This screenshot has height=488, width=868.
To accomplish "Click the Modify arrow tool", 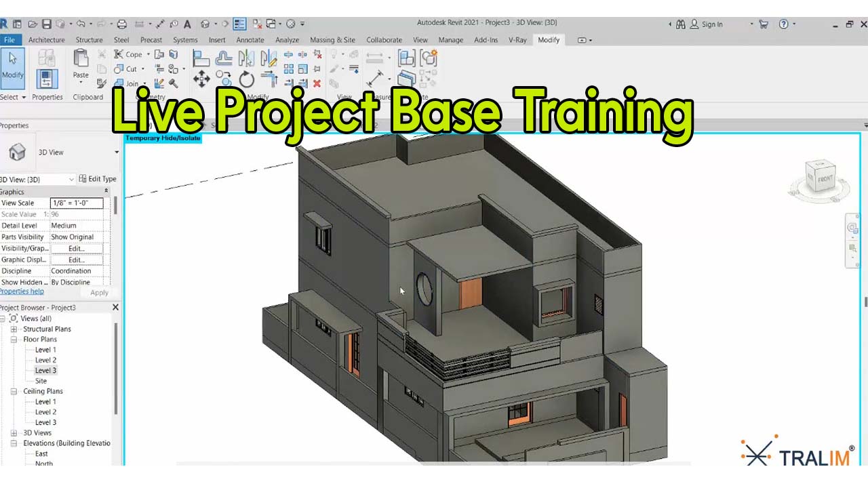I will coord(12,66).
